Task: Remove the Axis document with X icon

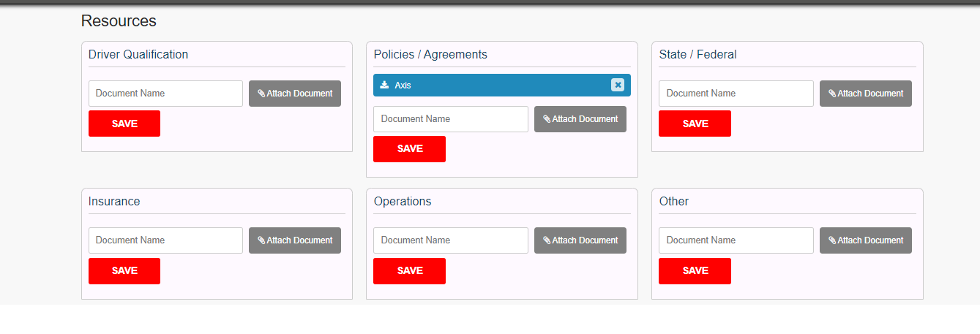Action: pyautogui.click(x=618, y=85)
